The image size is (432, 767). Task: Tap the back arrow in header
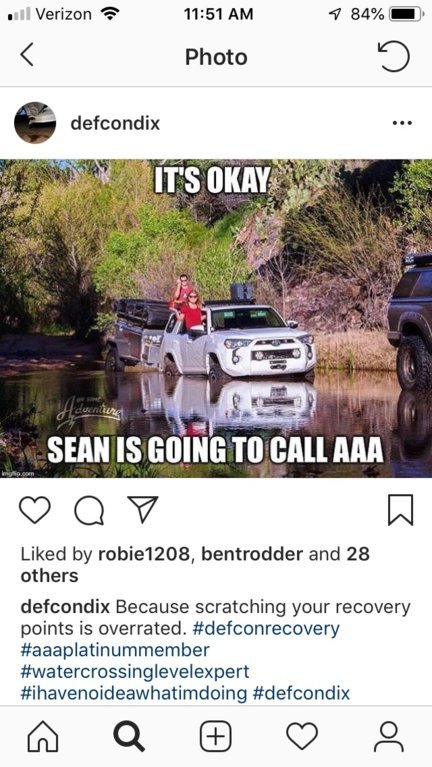(x=27, y=55)
